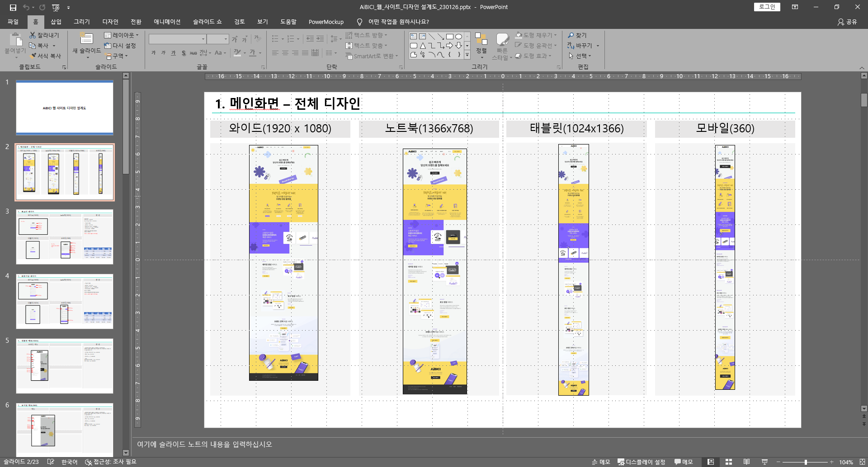This screenshot has width=868, height=467.
Task: Click the zoom slider handle
Action: coord(806,462)
